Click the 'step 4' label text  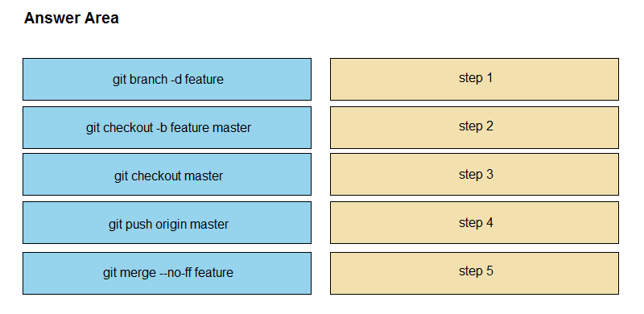coord(476,223)
